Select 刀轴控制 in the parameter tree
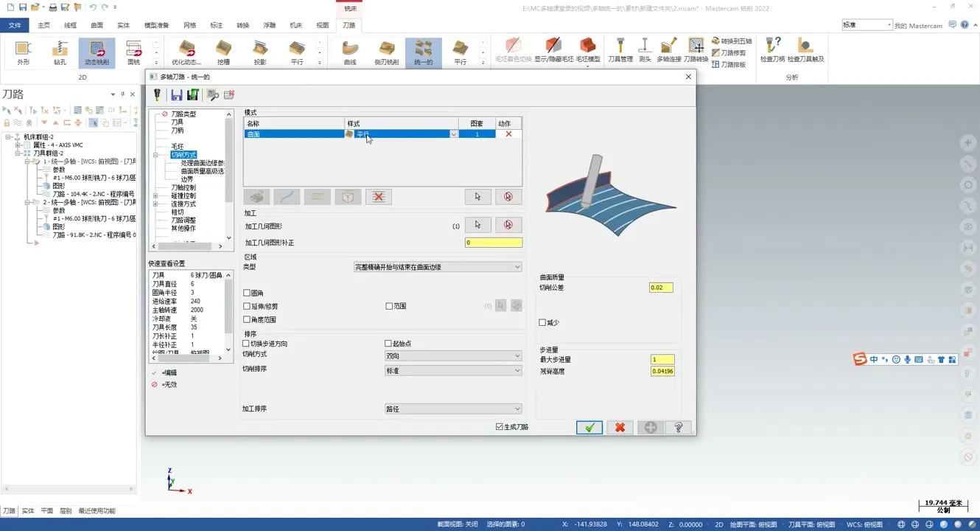The image size is (980, 531). (x=183, y=188)
